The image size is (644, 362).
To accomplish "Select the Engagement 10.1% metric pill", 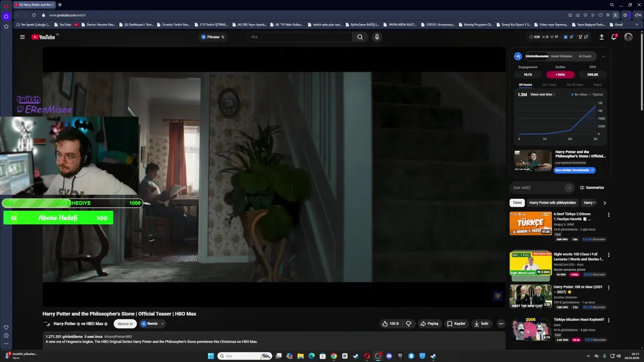I will pyautogui.click(x=528, y=74).
